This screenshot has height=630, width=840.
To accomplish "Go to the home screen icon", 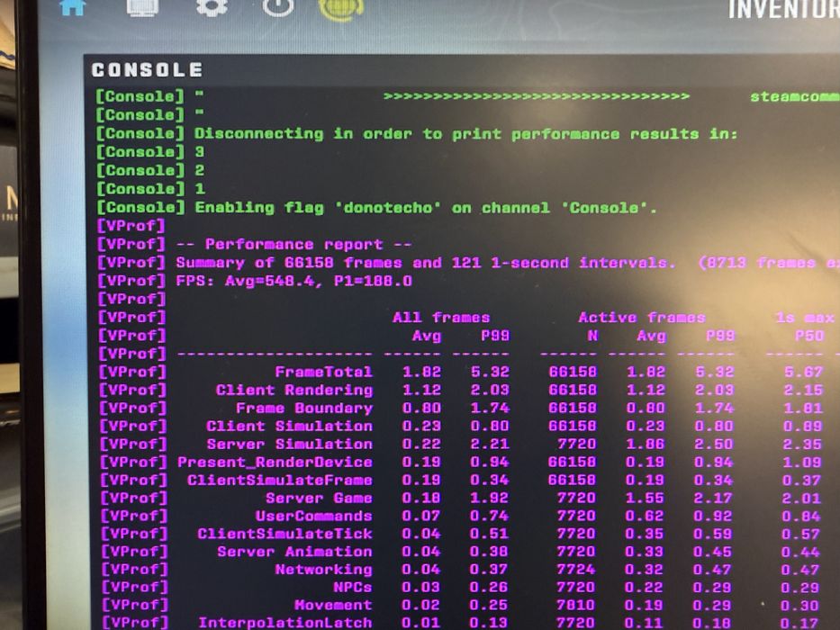I will tap(72, 6).
